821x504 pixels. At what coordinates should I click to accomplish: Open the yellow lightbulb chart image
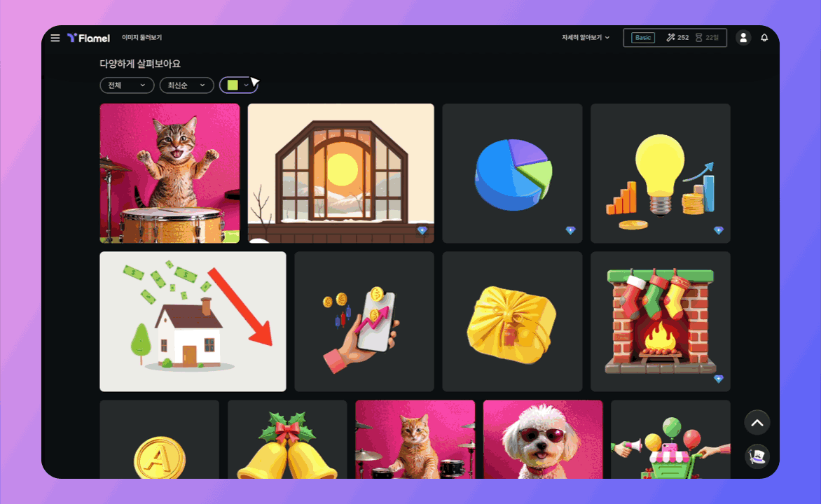point(660,174)
